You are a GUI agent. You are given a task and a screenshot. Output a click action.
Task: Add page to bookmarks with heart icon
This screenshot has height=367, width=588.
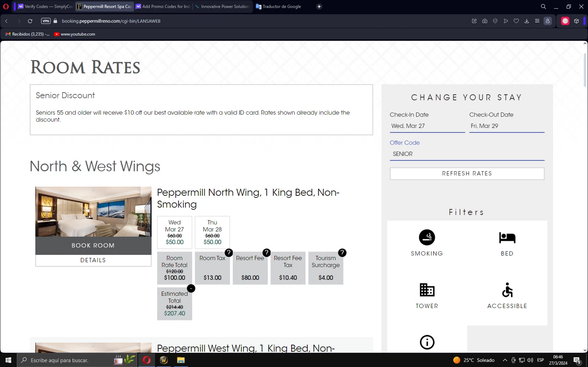coord(516,21)
